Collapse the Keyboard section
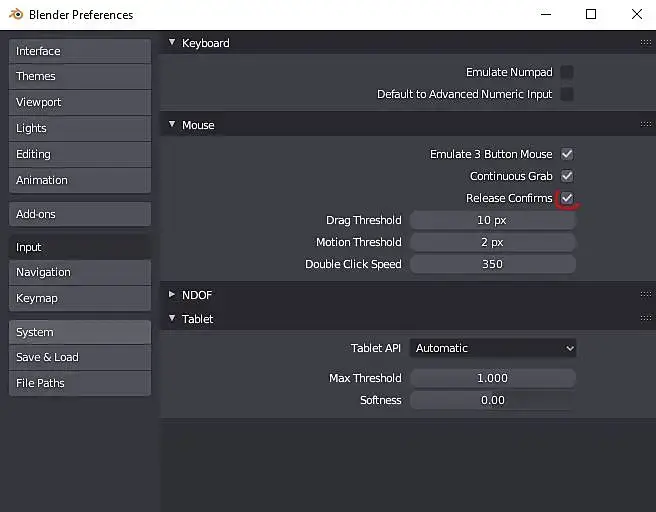 pos(172,43)
